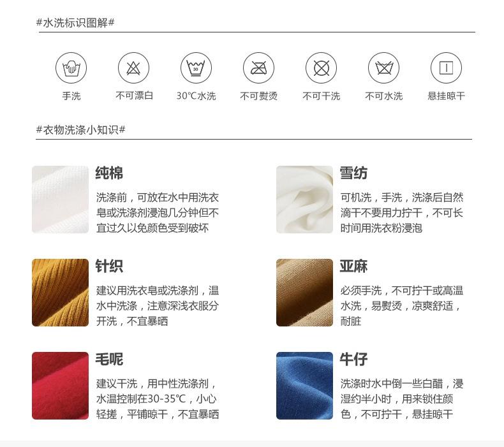Click the red wool fabric swatch
The image size is (504, 447).
point(60,386)
